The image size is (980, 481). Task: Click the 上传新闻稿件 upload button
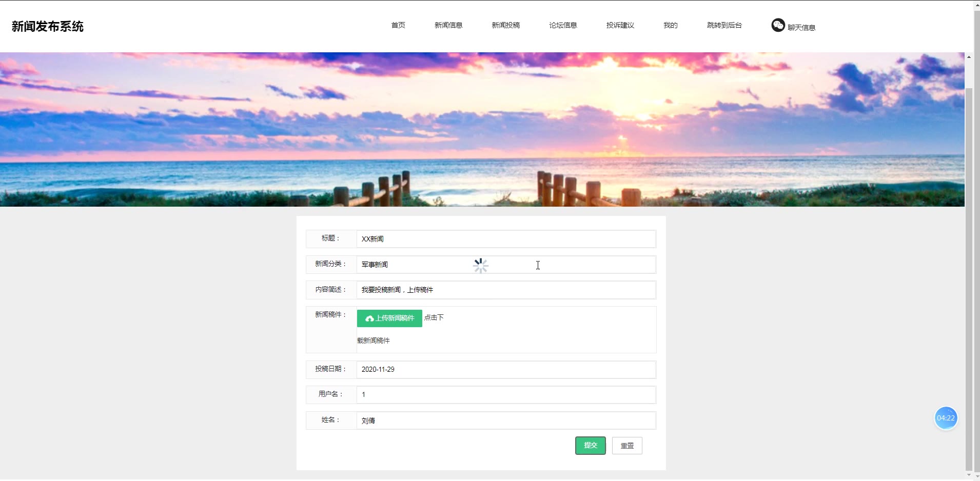tap(389, 318)
